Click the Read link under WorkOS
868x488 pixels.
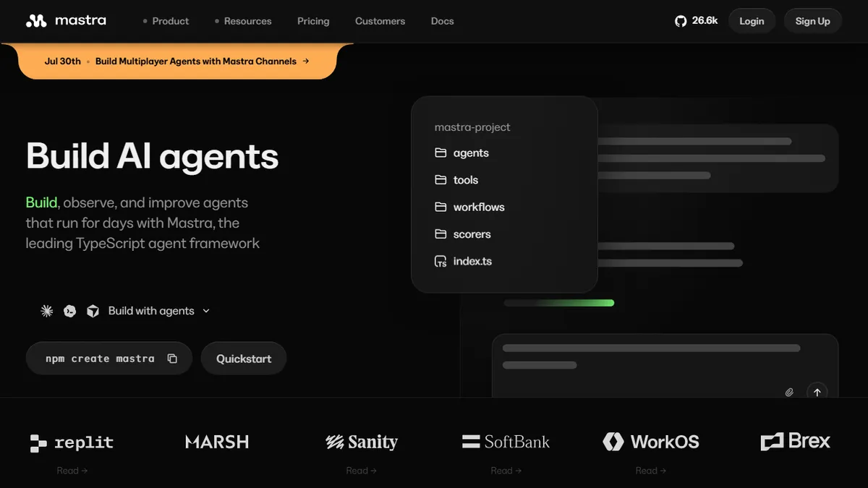pyautogui.click(x=651, y=471)
